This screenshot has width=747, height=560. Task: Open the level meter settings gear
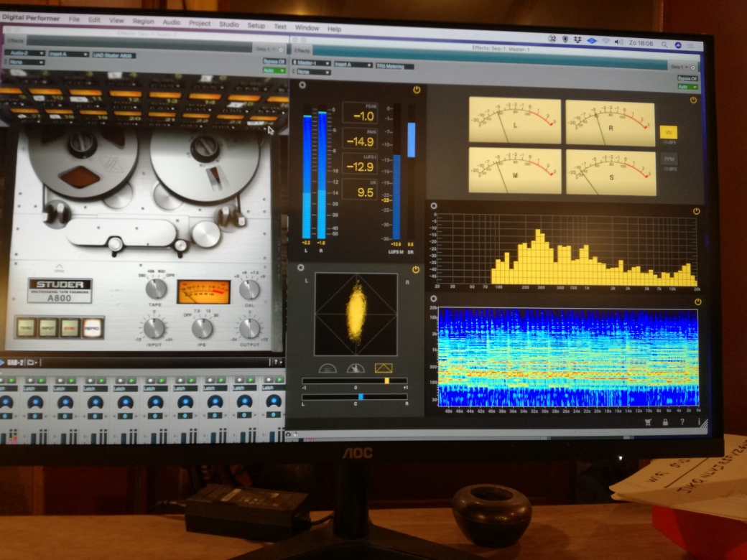coord(302,85)
